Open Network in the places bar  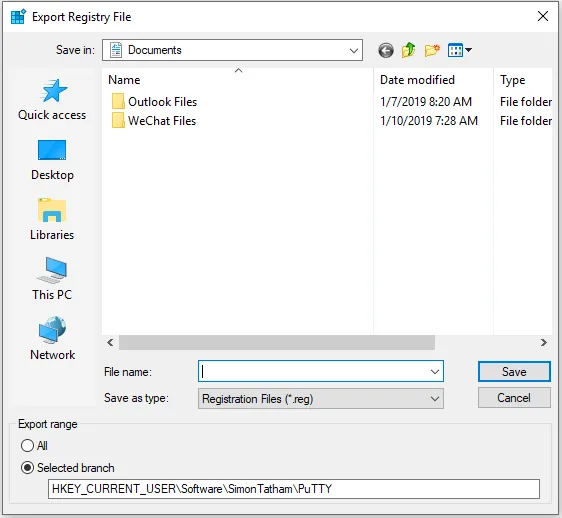pyautogui.click(x=52, y=338)
